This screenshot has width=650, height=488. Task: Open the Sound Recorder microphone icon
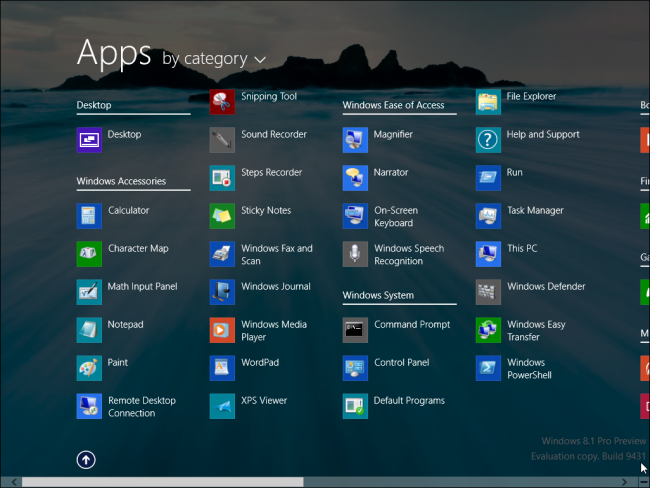point(222,140)
